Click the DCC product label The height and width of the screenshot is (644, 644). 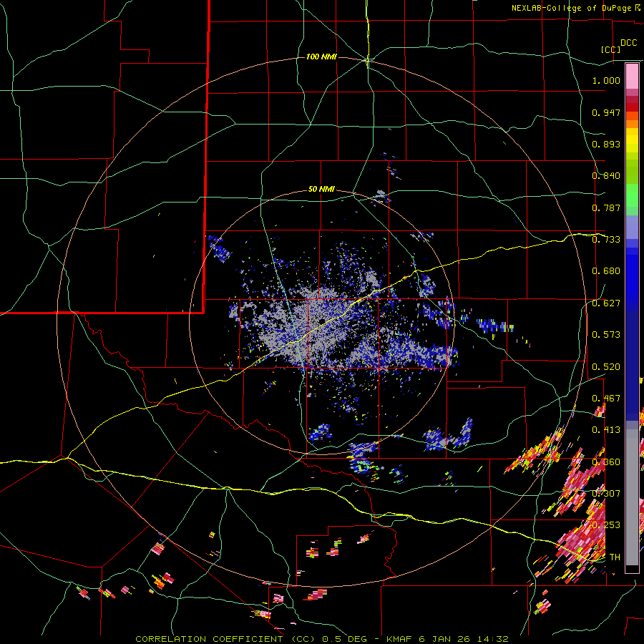[628, 43]
